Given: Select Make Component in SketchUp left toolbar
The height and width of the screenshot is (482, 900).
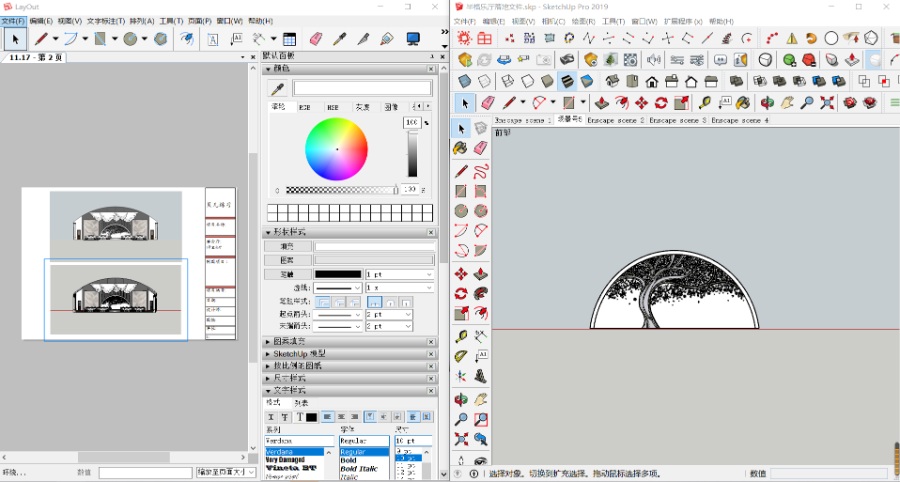Looking at the screenshot, I should [481, 129].
